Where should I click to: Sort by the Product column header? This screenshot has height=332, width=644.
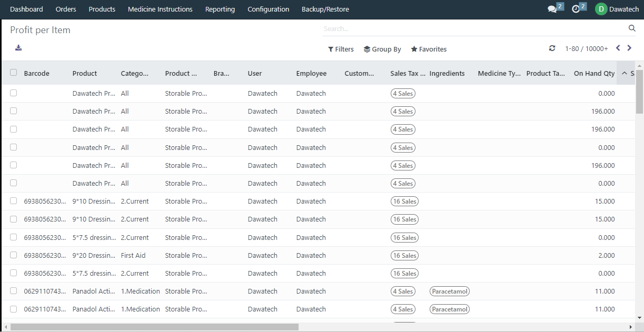[x=85, y=73]
